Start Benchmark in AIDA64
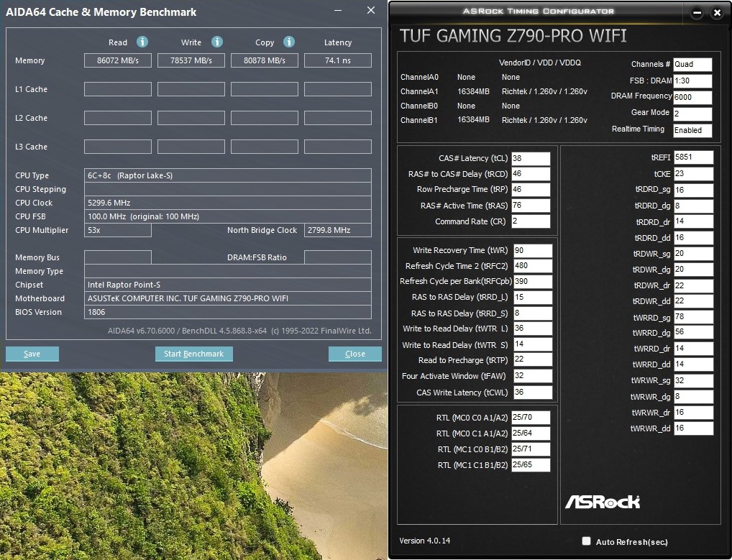 [193, 354]
